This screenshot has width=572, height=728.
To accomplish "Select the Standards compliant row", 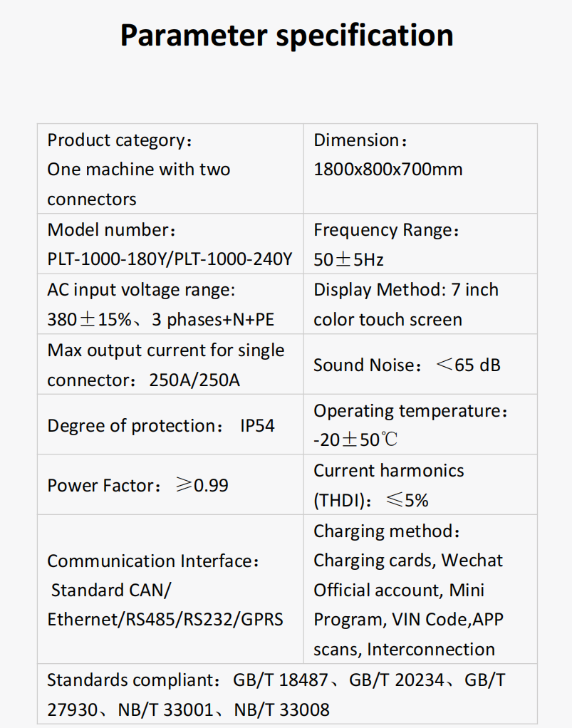I will [287, 694].
